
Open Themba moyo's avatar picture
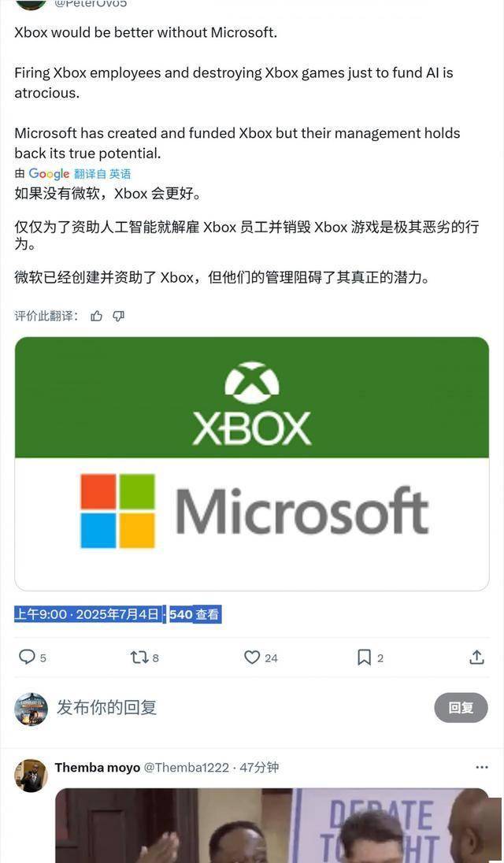(31, 776)
